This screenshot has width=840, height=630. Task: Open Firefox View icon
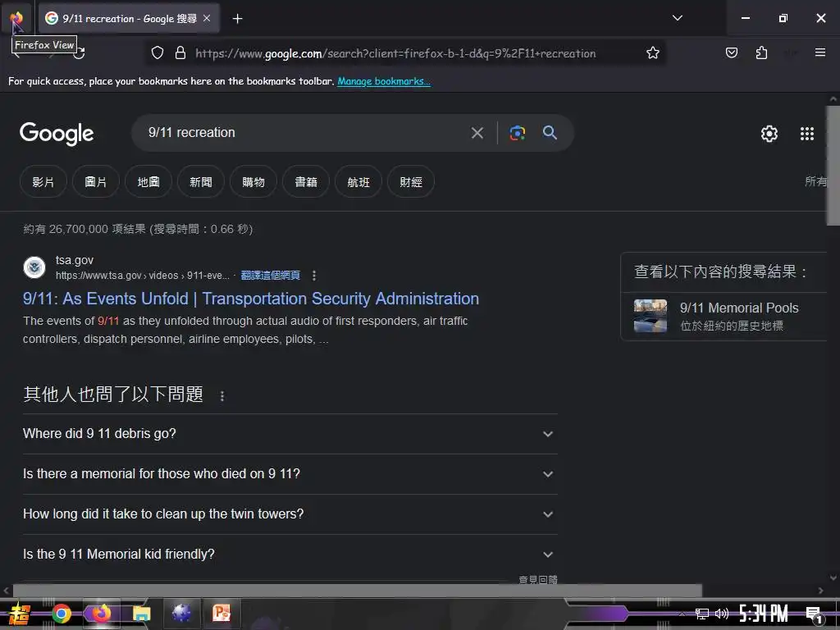click(x=16, y=18)
